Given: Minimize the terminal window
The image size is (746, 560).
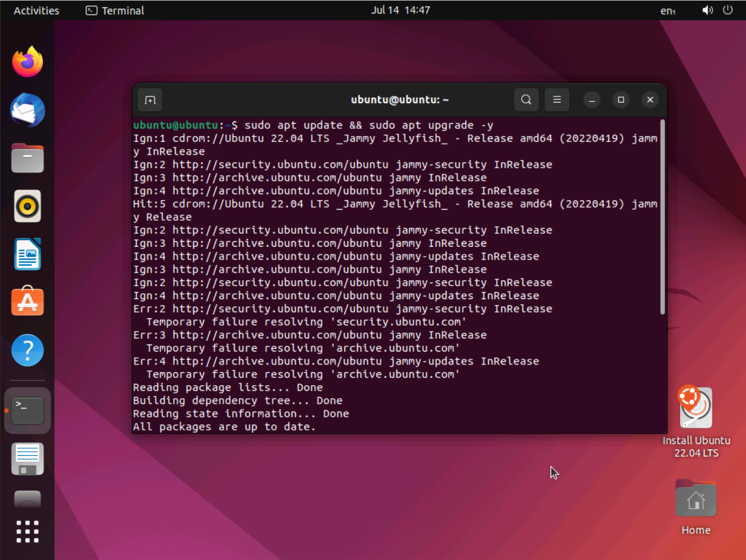Looking at the screenshot, I should 592,100.
